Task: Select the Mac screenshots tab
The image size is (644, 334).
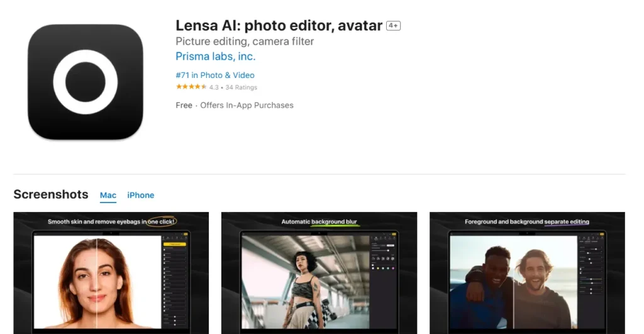Action: [x=108, y=195]
